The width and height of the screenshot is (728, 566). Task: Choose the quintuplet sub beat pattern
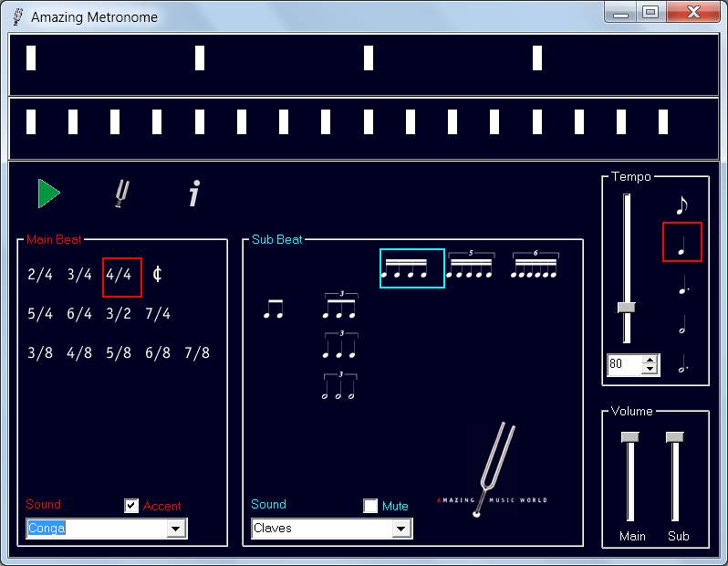[469, 267]
